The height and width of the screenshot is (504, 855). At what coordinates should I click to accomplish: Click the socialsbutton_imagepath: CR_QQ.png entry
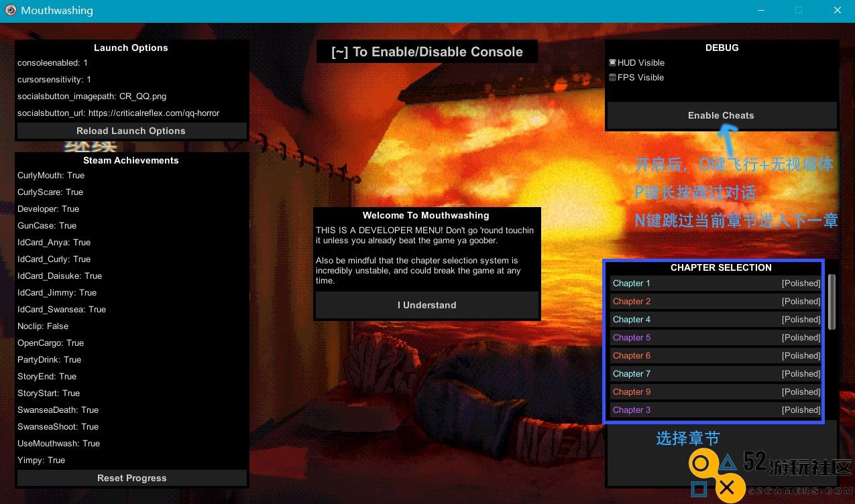pyautogui.click(x=92, y=96)
